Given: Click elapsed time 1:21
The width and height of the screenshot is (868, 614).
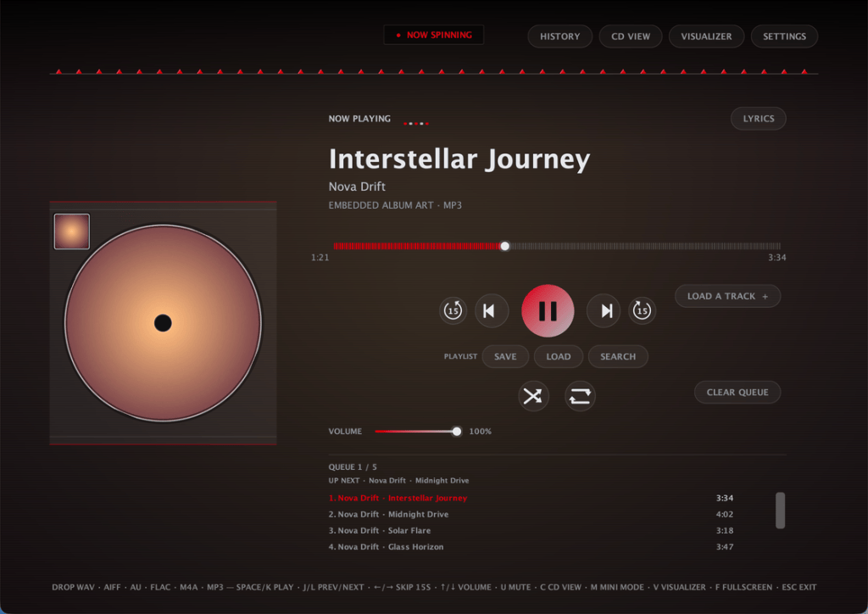Looking at the screenshot, I should [x=320, y=258].
